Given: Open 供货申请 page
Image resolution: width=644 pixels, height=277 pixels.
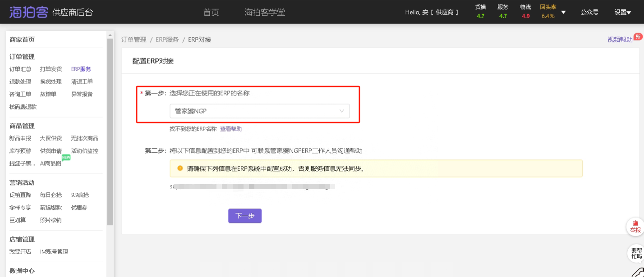Looking at the screenshot, I should coord(51,151).
